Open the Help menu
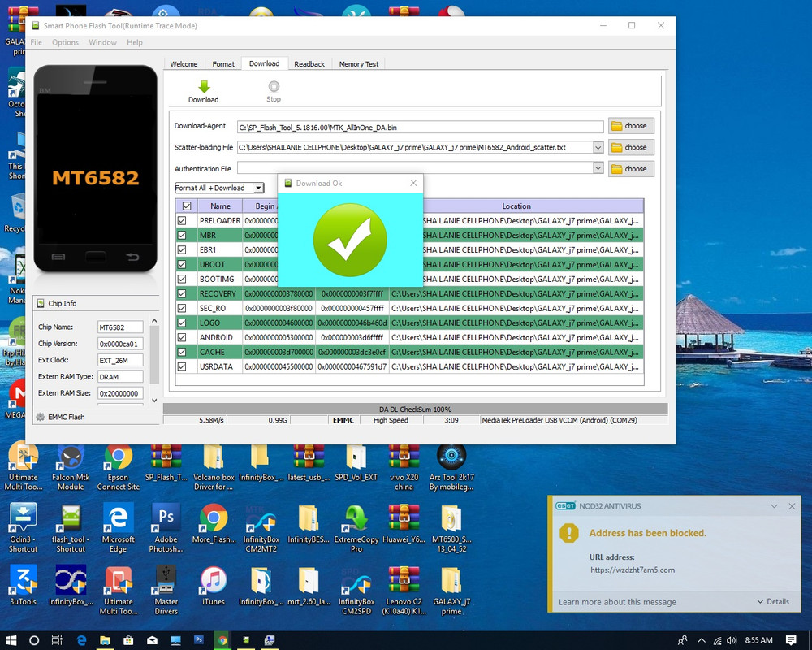The height and width of the screenshot is (650, 812). [x=135, y=42]
